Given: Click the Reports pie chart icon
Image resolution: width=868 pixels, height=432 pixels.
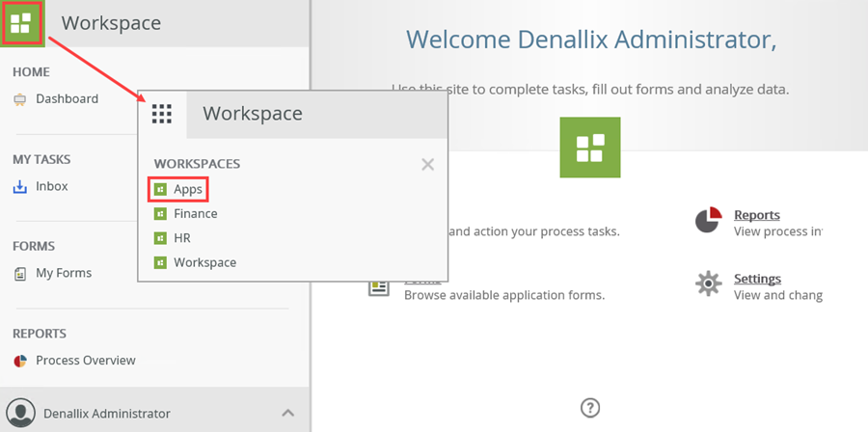Looking at the screenshot, I should [709, 220].
